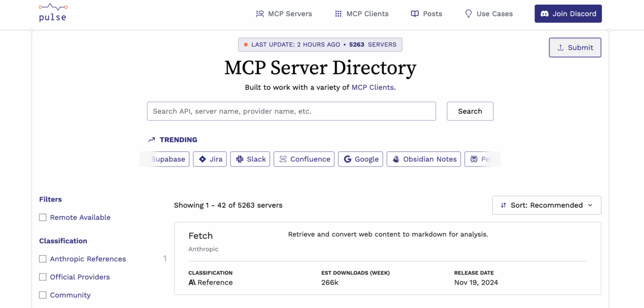
Task: Follow the MCP Clients subtitle link
Action: coord(373,87)
